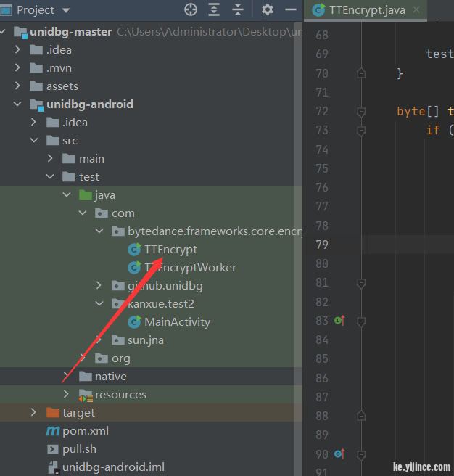
Task: Collapse the bytedance.frameworks.core package
Action: pyautogui.click(x=99, y=231)
